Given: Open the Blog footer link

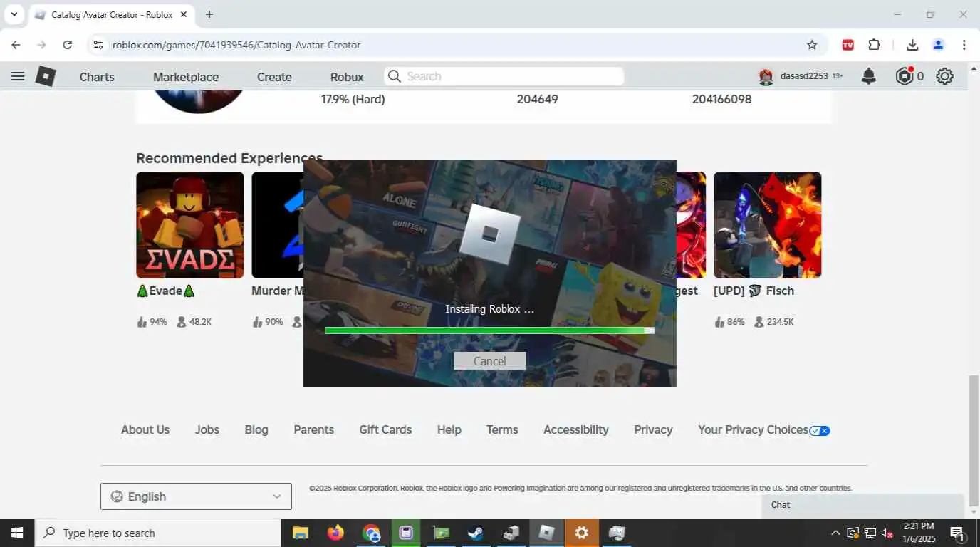Looking at the screenshot, I should [256, 429].
